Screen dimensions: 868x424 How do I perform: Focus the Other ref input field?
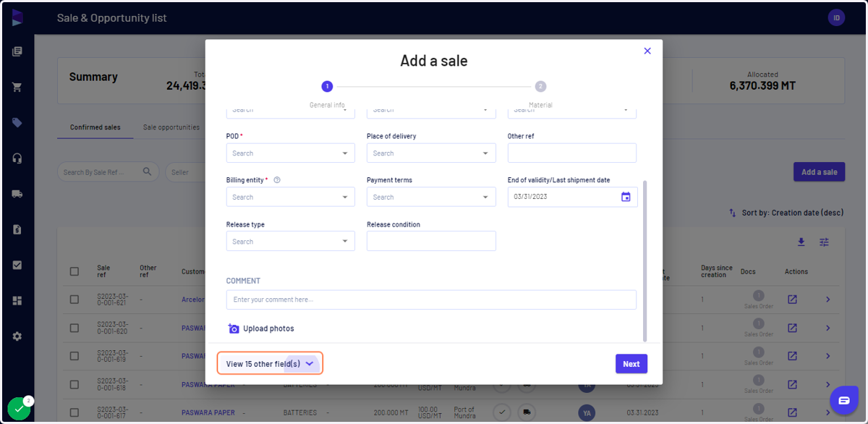[572, 153]
